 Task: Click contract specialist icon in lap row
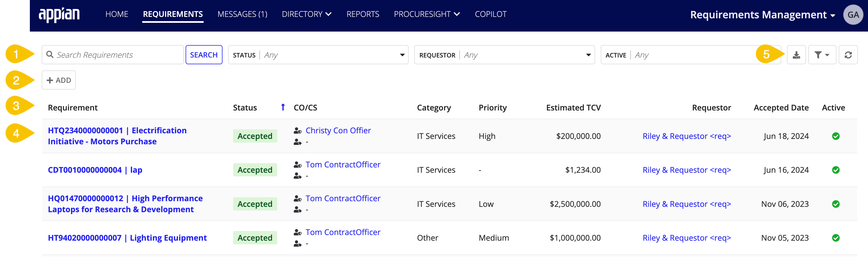(297, 176)
